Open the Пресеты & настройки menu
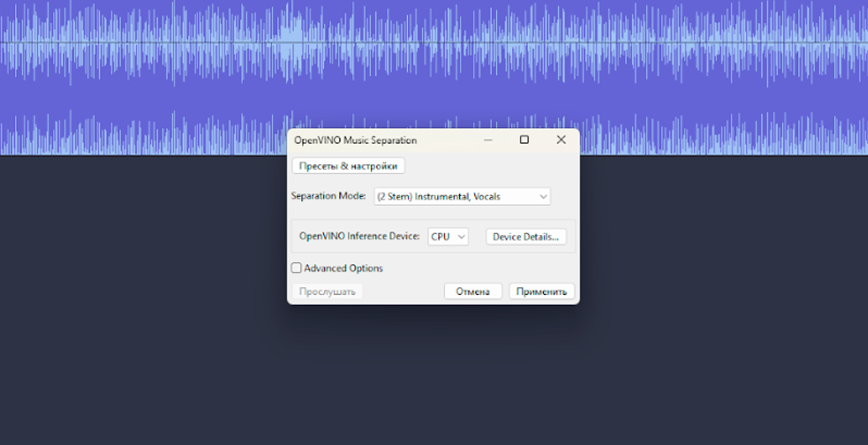 click(348, 166)
